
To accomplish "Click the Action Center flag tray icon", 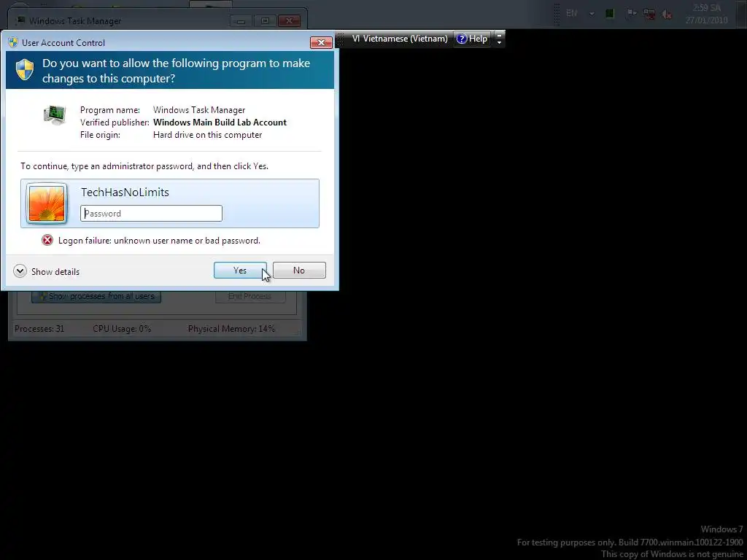I will [x=631, y=14].
